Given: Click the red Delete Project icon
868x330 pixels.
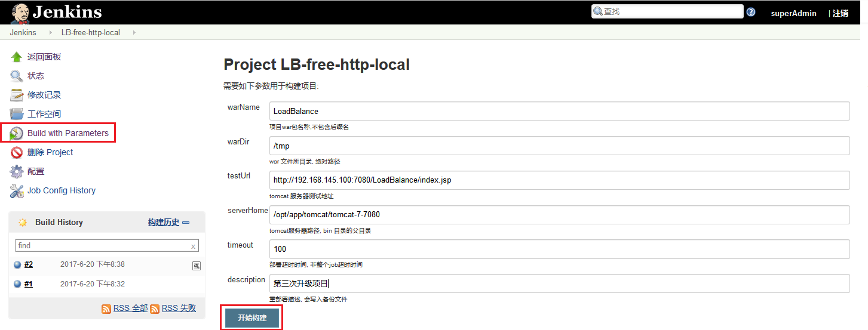Looking at the screenshot, I should 17,153.
